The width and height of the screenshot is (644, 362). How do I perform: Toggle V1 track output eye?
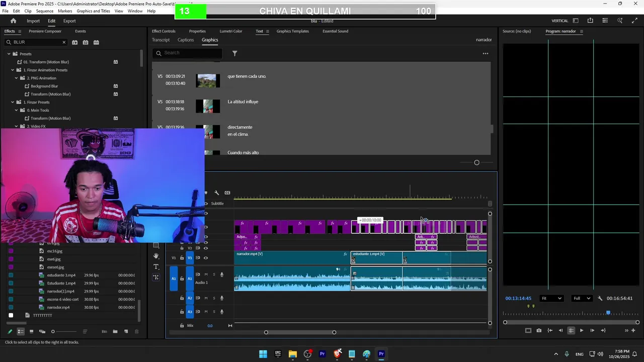(205, 257)
